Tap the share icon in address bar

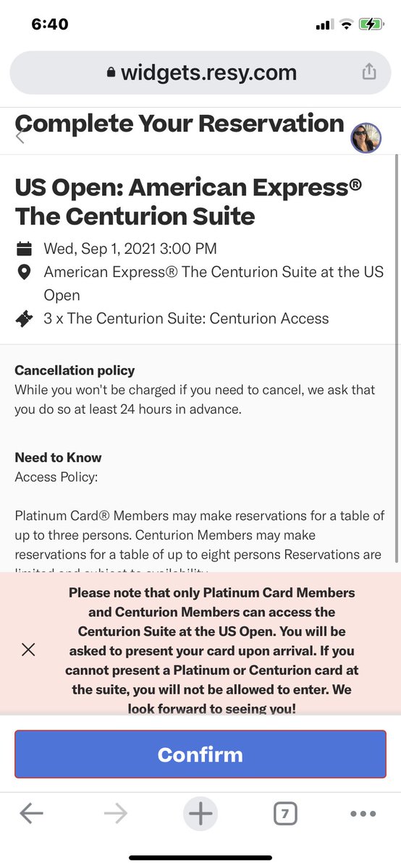tap(369, 72)
